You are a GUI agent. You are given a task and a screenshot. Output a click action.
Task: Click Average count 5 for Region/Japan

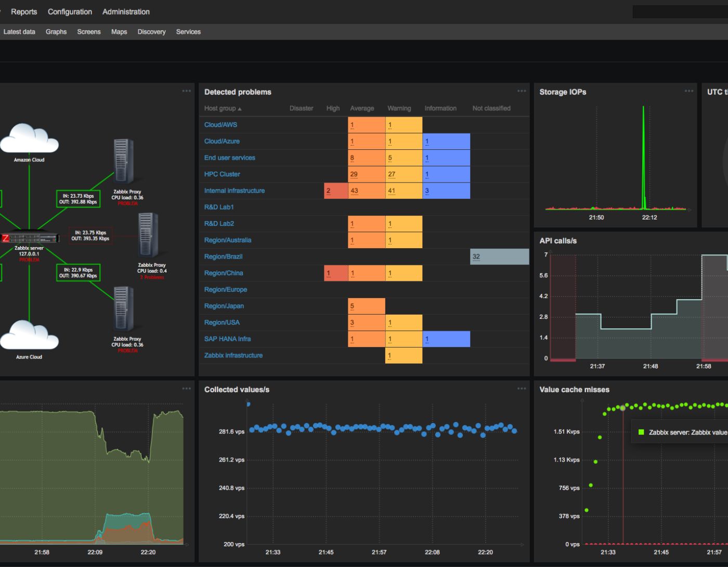(352, 306)
